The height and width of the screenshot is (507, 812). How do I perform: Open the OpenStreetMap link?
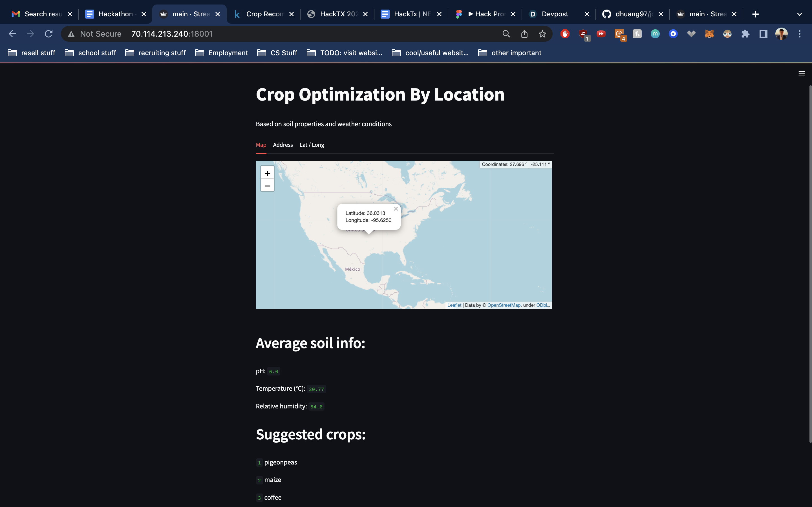(x=504, y=305)
